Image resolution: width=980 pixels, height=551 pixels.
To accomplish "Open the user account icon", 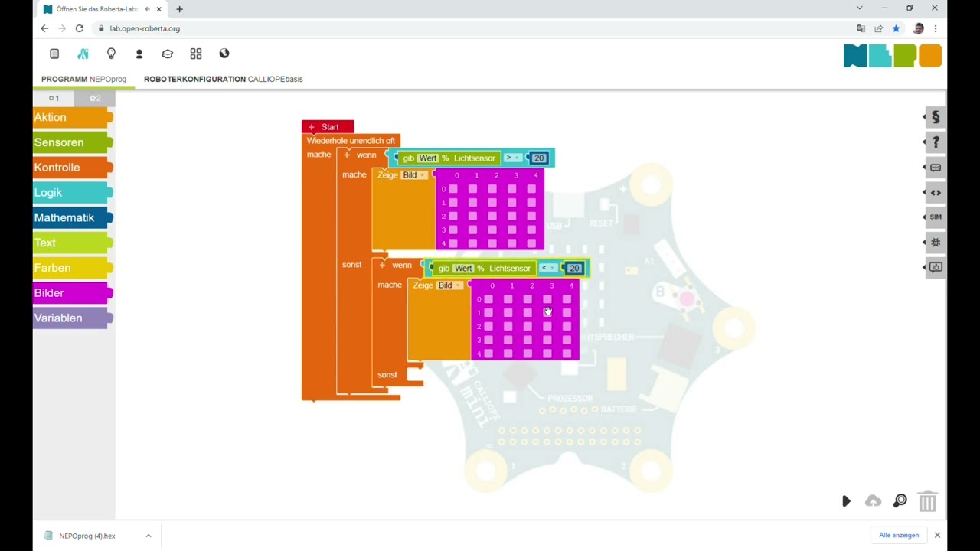I will coord(139,54).
